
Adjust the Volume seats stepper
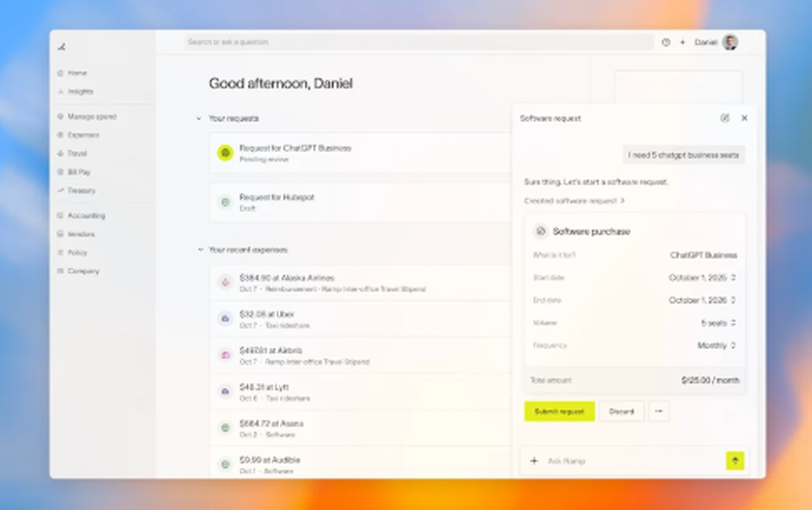coord(733,322)
